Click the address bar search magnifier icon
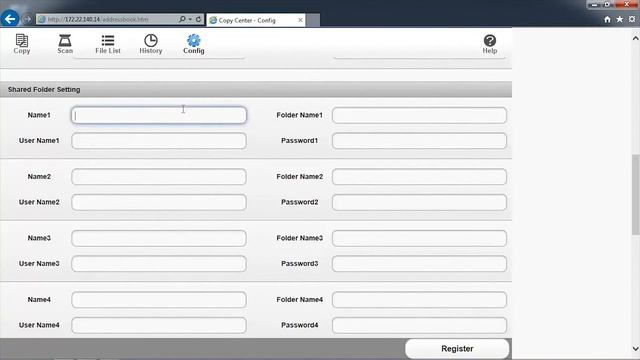 [x=182, y=19]
